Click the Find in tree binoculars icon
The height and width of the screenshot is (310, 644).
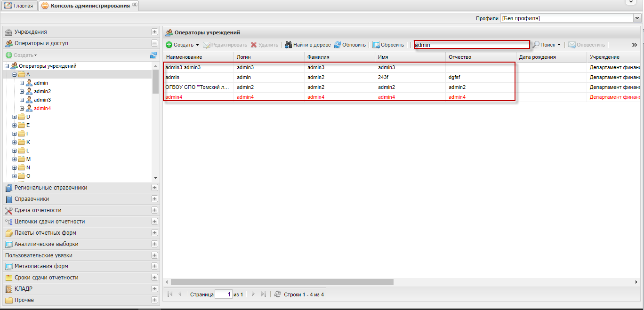(x=288, y=45)
